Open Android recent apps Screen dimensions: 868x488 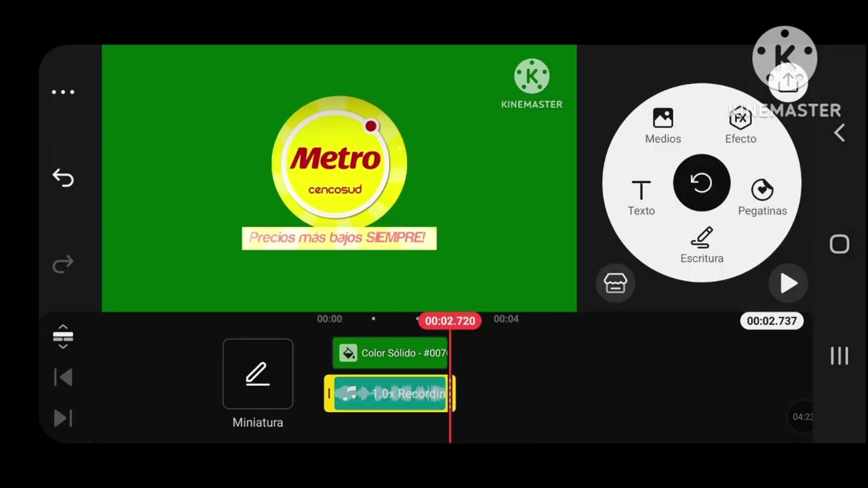(x=840, y=356)
